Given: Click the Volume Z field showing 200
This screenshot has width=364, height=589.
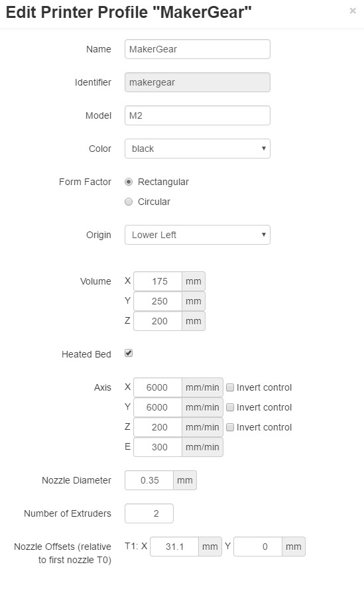Looking at the screenshot, I should [158, 321].
